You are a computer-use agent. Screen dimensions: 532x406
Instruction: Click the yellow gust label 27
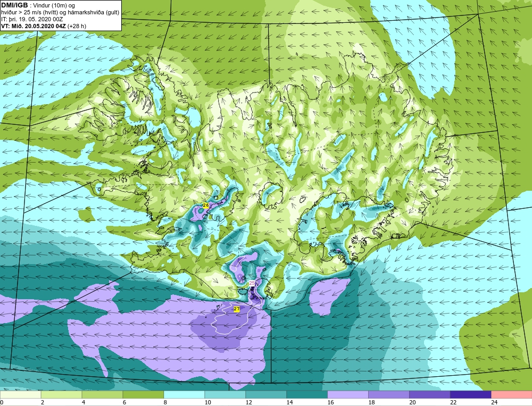237,309
